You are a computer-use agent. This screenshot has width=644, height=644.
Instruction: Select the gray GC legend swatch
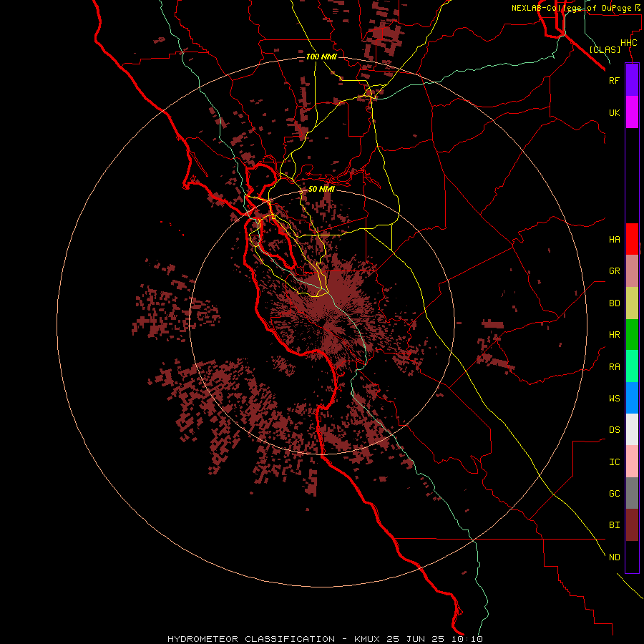(x=632, y=493)
